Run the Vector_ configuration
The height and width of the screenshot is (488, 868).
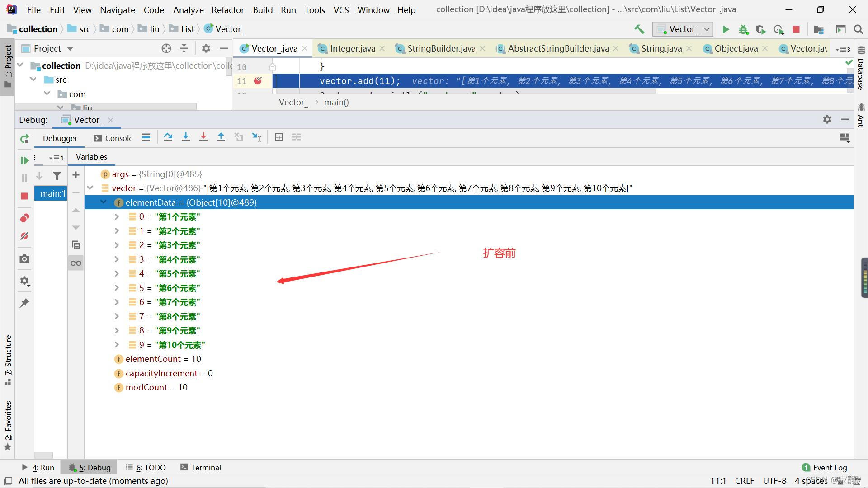pos(726,29)
